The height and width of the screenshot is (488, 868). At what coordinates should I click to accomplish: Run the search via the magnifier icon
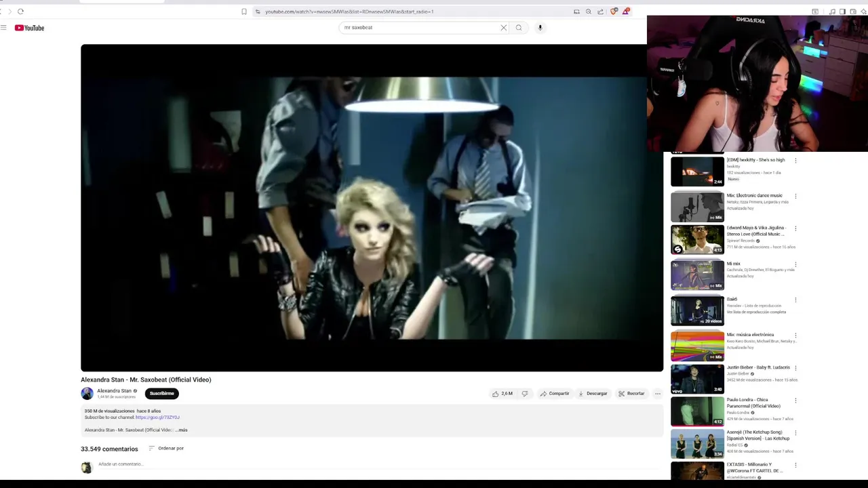click(x=519, y=28)
